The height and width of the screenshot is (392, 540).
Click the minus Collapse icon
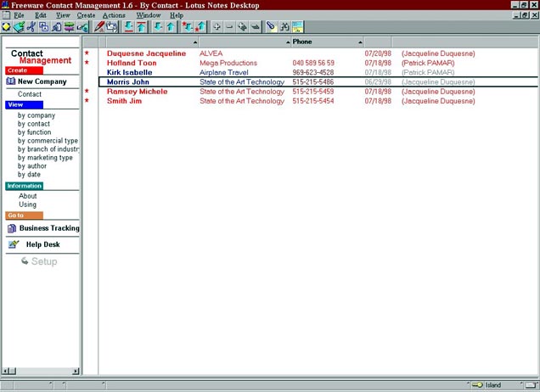229,27
